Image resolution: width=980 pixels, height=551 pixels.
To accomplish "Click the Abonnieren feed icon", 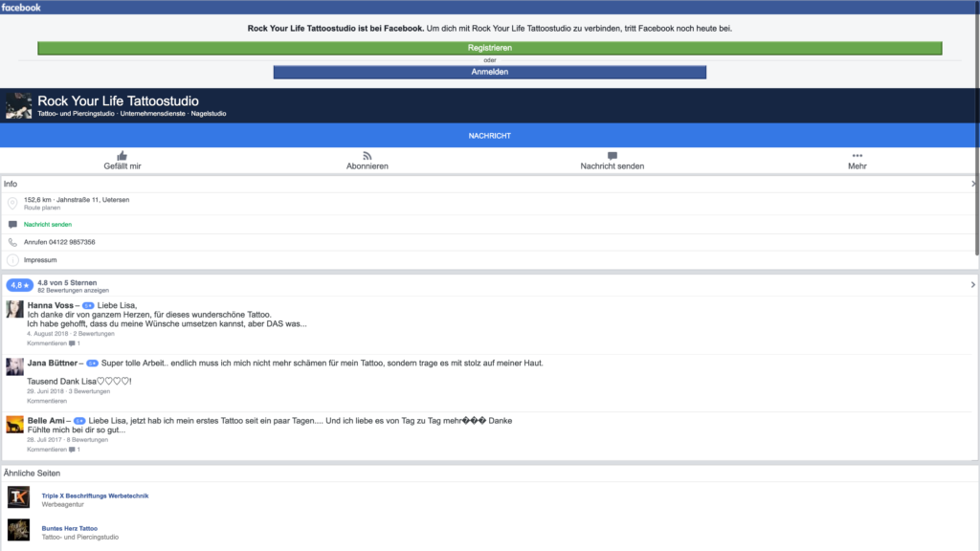I will coord(367,155).
